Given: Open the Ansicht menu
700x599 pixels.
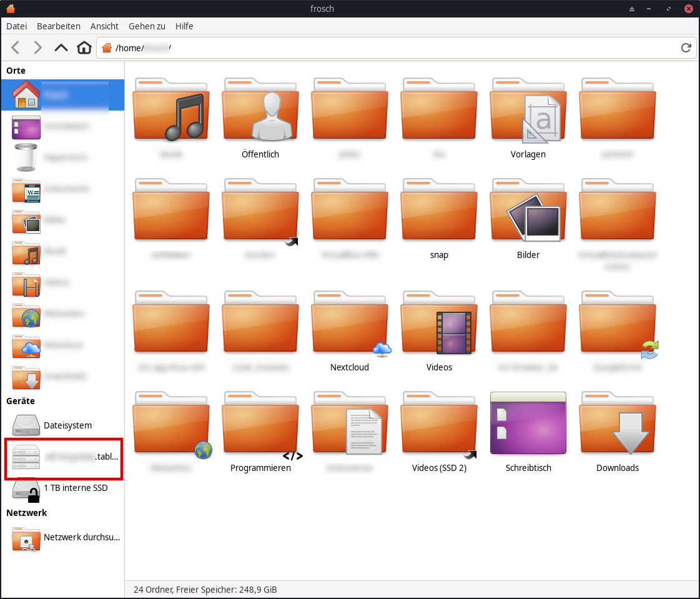Looking at the screenshot, I should pos(104,26).
